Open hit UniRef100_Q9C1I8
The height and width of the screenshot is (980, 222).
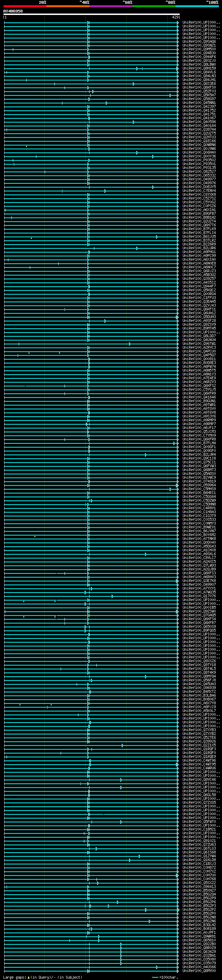pos(199,459)
